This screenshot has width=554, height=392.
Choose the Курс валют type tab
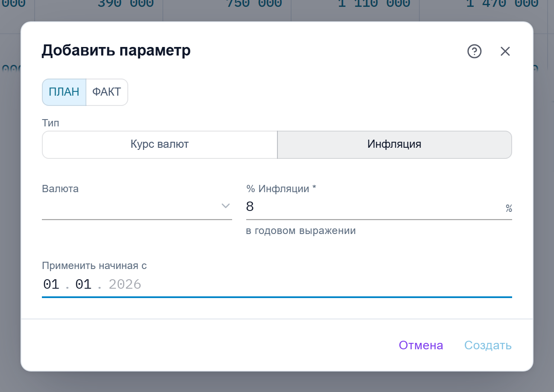(160, 144)
